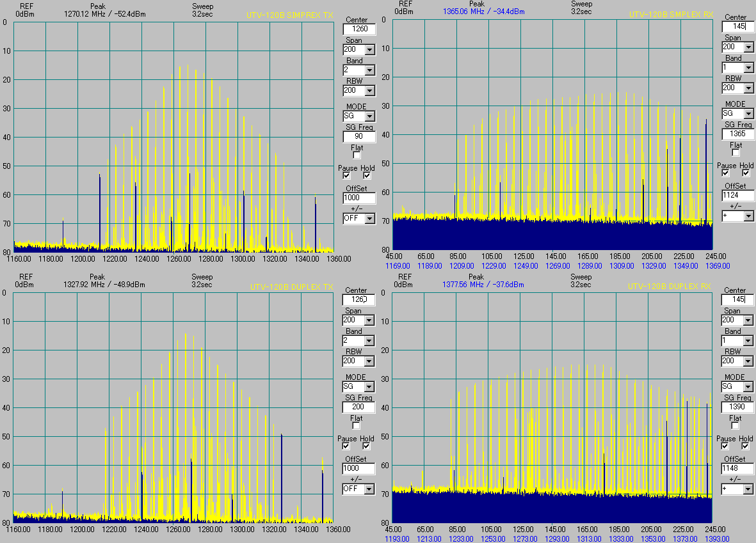The width and height of the screenshot is (756, 543).
Task: Toggle Hold checkbox in SIMPLEX RX panel
Action: click(x=746, y=173)
